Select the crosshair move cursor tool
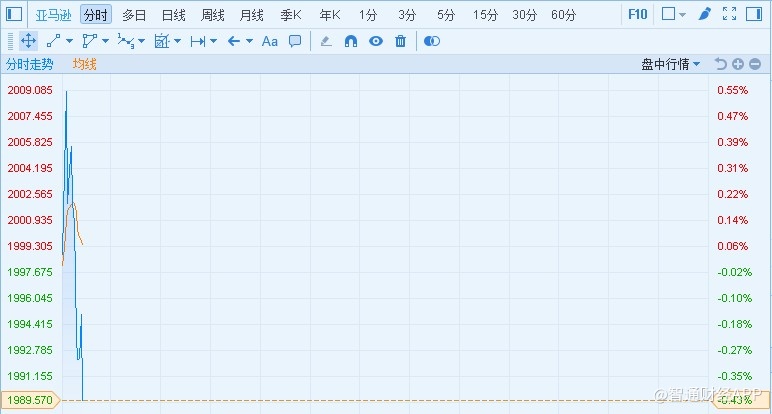The height and width of the screenshot is (414, 772). point(29,41)
